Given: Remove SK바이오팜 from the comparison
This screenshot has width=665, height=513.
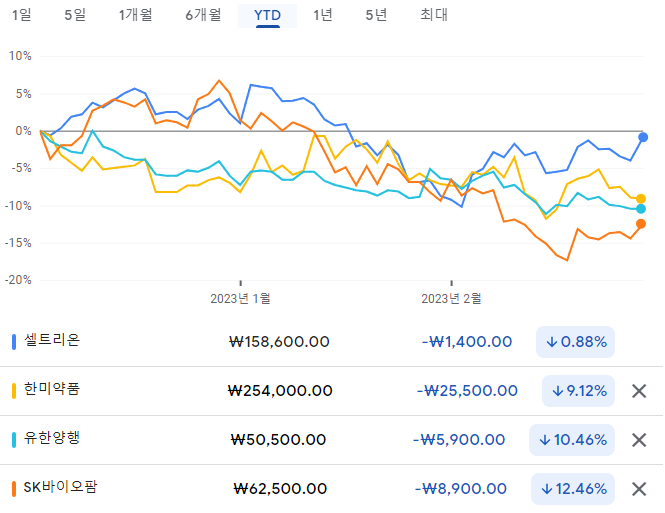Looking at the screenshot, I should pos(639,489).
